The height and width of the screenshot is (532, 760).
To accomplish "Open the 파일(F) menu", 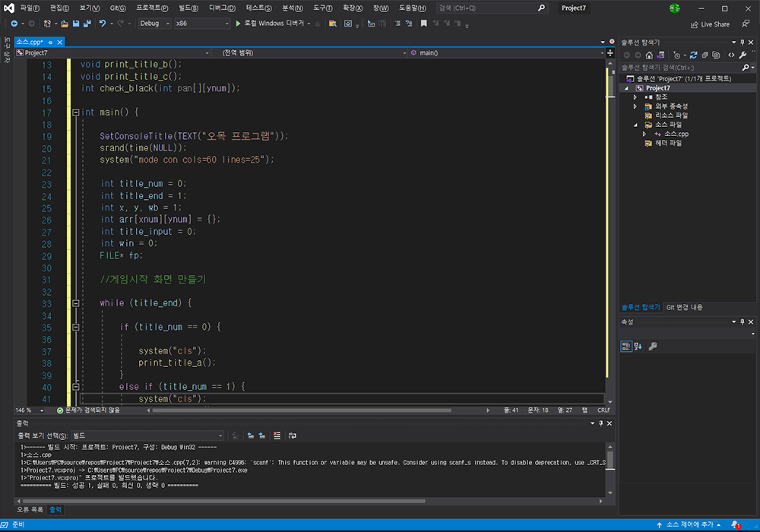I will click(30, 8).
